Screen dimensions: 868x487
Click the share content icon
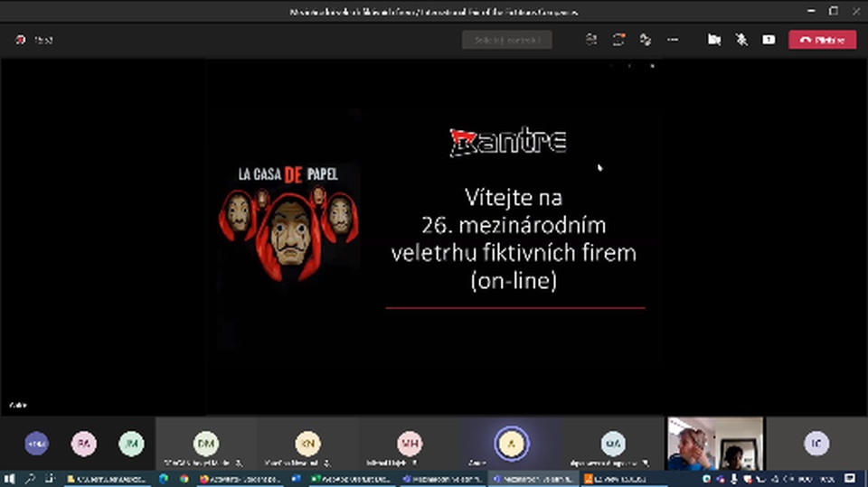(x=769, y=39)
